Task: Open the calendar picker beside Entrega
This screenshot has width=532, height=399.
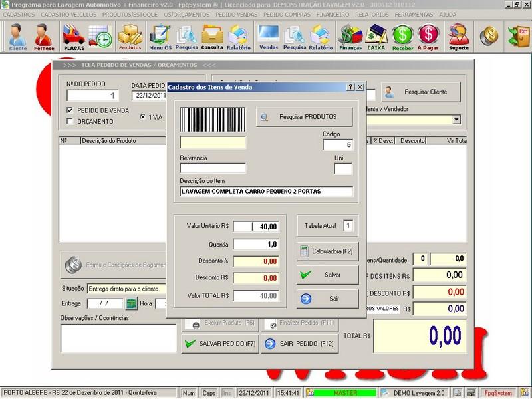Action: click(x=131, y=303)
